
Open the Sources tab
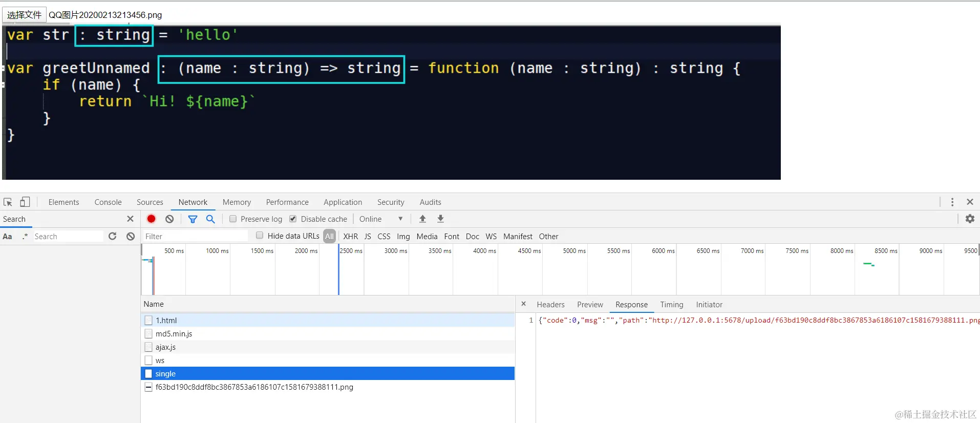(150, 202)
